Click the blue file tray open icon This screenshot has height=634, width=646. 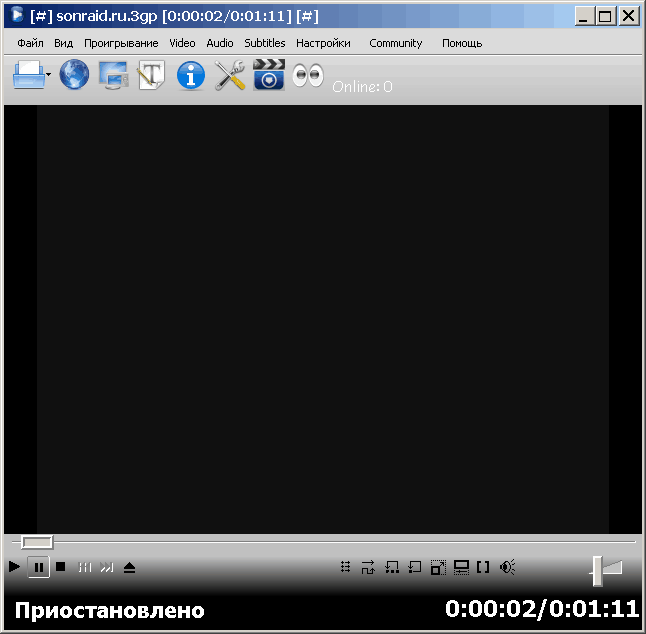[x=28, y=75]
